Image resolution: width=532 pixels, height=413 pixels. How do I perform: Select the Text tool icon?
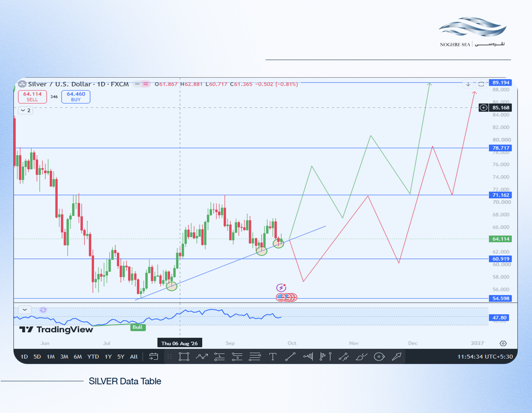[272, 357]
